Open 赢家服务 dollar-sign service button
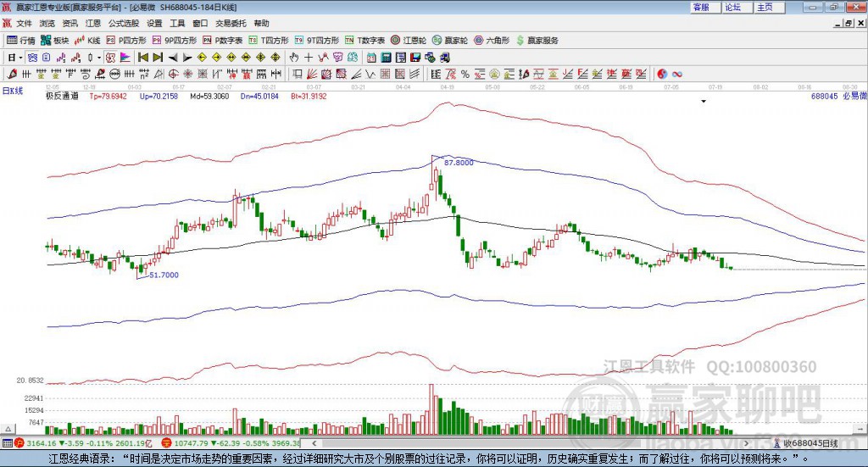 (x=537, y=41)
